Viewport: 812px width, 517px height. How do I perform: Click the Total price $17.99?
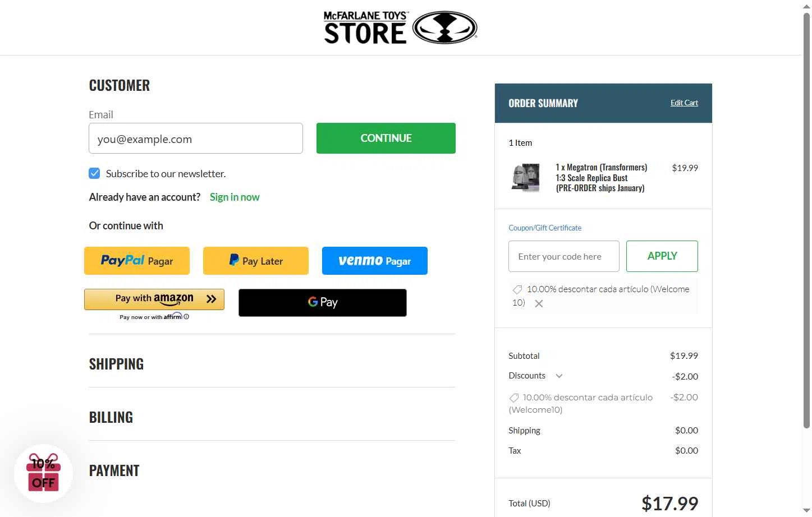pyautogui.click(x=670, y=503)
